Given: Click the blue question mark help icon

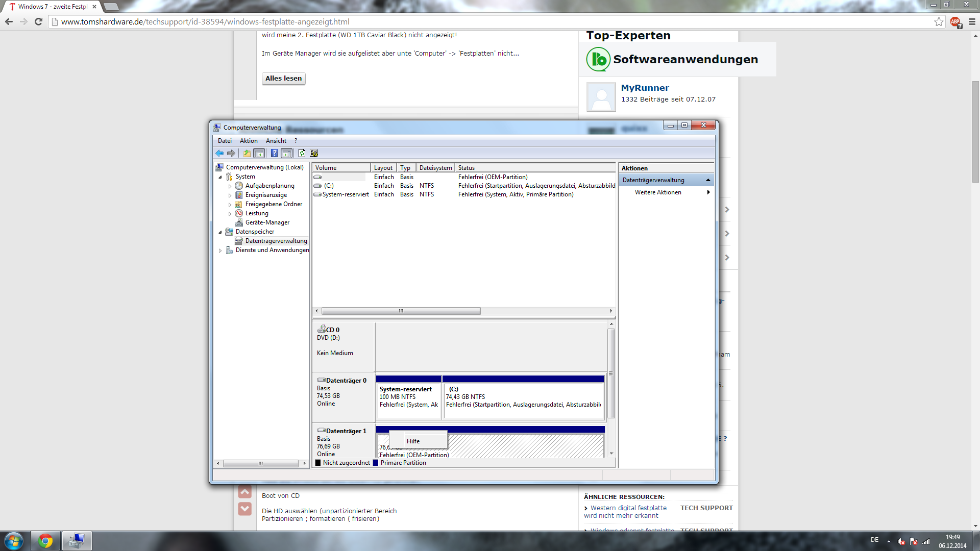Looking at the screenshot, I should [274, 153].
